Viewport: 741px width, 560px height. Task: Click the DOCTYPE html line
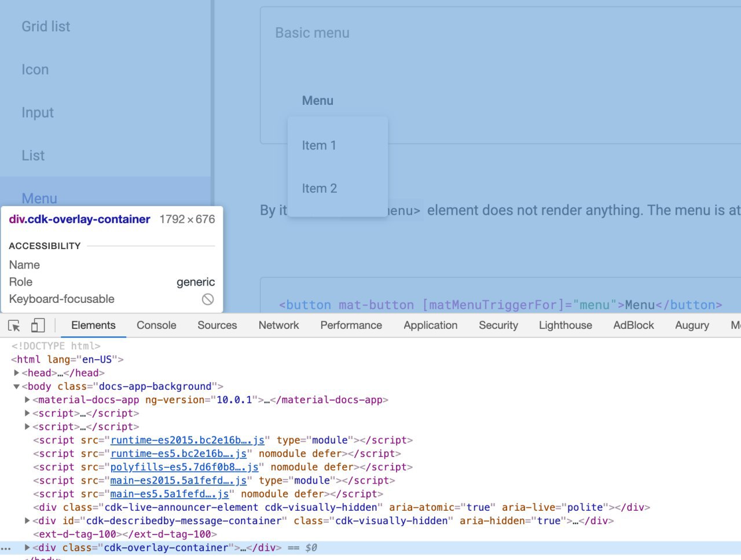coord(56,346)
